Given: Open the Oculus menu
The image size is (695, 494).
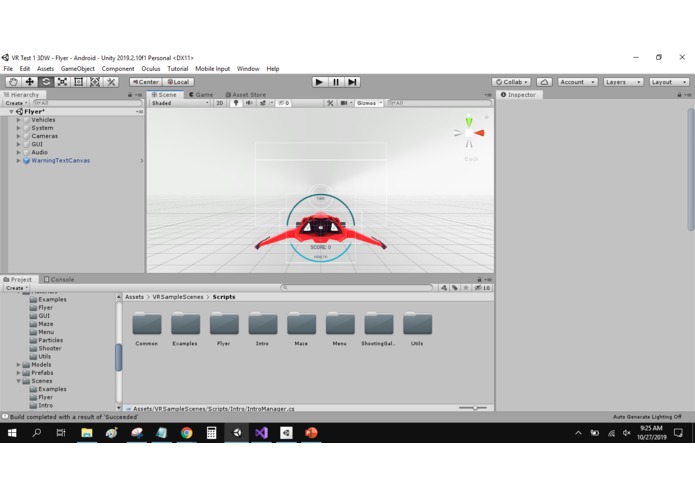Looking at the screenshot, I should pos(151,69).
